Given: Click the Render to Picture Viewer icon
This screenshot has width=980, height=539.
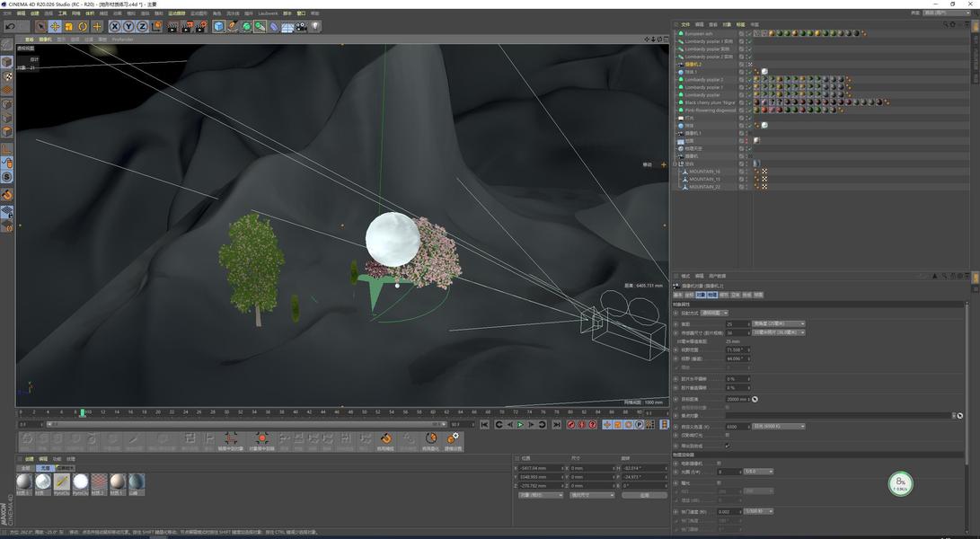Looking at the screenshot, I should coord(187,27).
